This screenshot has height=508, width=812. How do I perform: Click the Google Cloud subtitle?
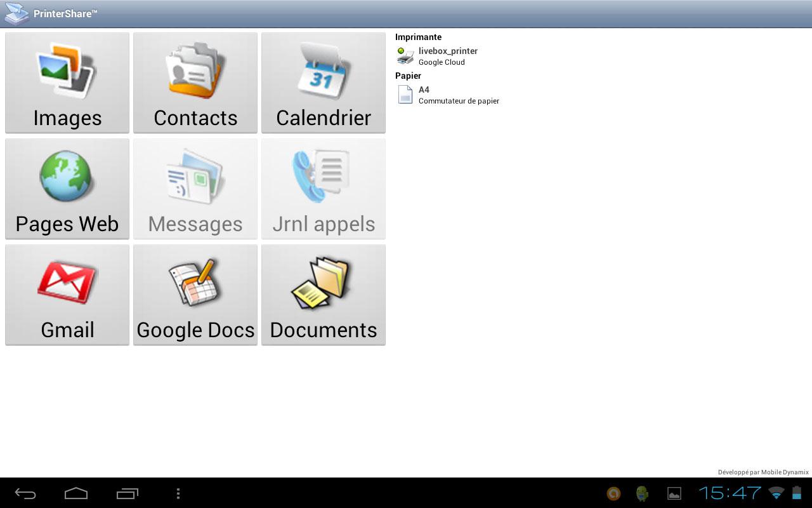click(442, 62)
